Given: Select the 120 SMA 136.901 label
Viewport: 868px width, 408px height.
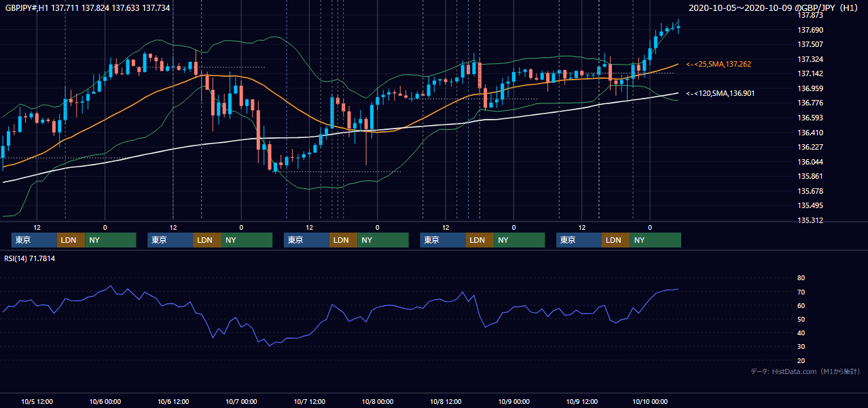Looking at the screenshot, I should pos(720,93).
